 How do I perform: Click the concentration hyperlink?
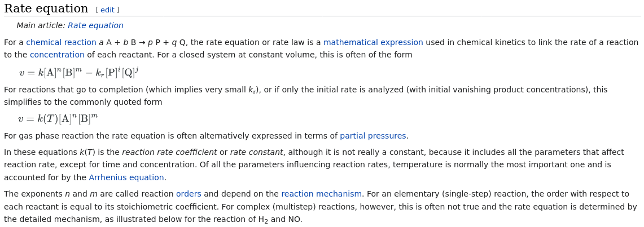tap(57, 55)
